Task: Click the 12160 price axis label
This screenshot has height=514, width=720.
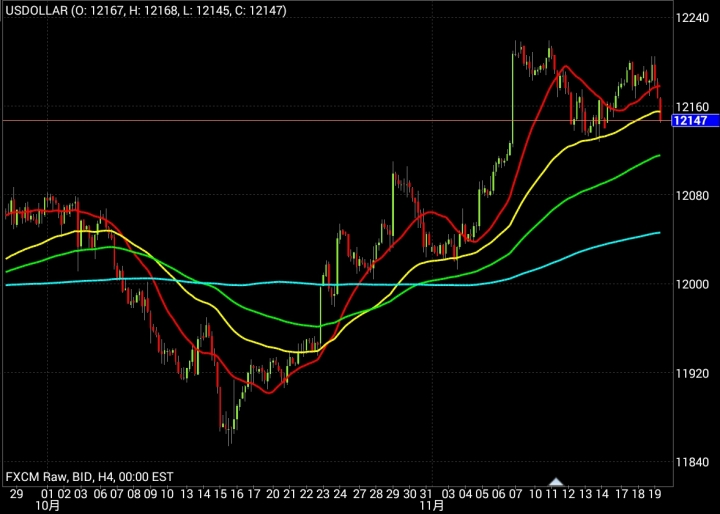Action: (x=692, y=107)
